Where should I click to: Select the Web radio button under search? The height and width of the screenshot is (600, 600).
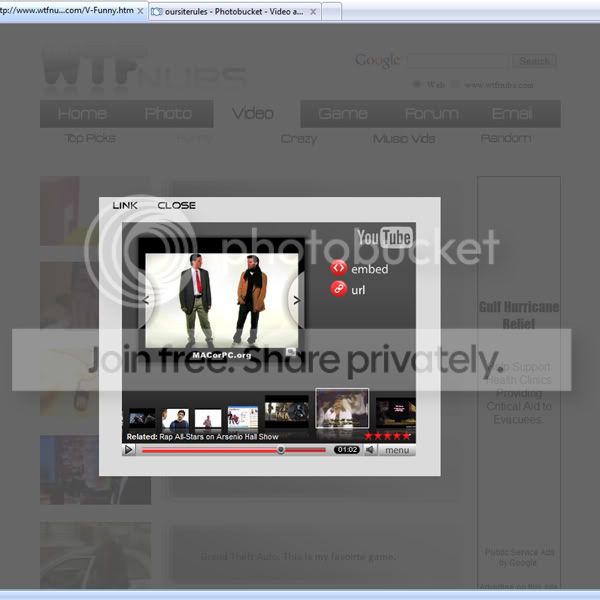pyautogui.click(x=417, y=84)
